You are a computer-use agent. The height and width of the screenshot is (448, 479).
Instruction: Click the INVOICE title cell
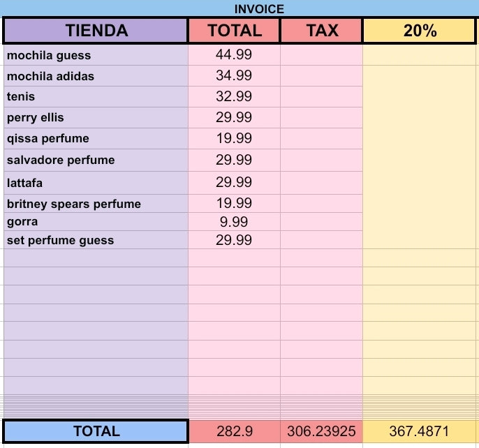(x=259, y=9)
